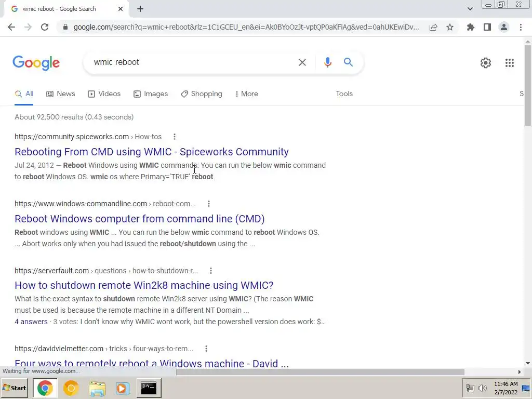Viewport: 532px width, 399px height.
Task: Expand the More search categories menu
Action: coord(246,94)
